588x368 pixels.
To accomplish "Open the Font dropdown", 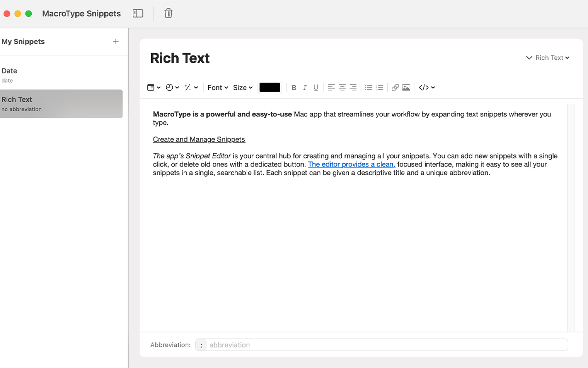I will coord(218,87).
